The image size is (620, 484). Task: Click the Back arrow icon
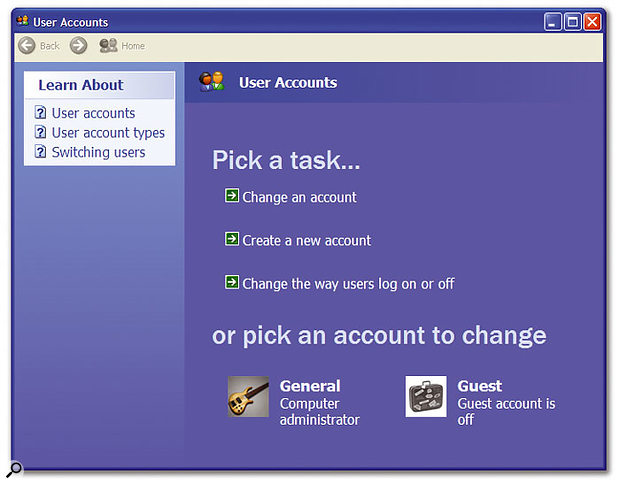coord(27,45)
